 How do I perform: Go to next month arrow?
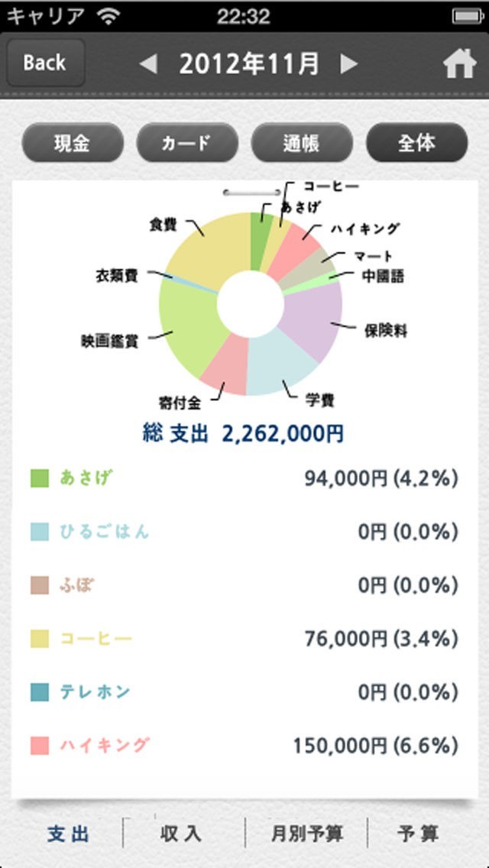[348, 64]
